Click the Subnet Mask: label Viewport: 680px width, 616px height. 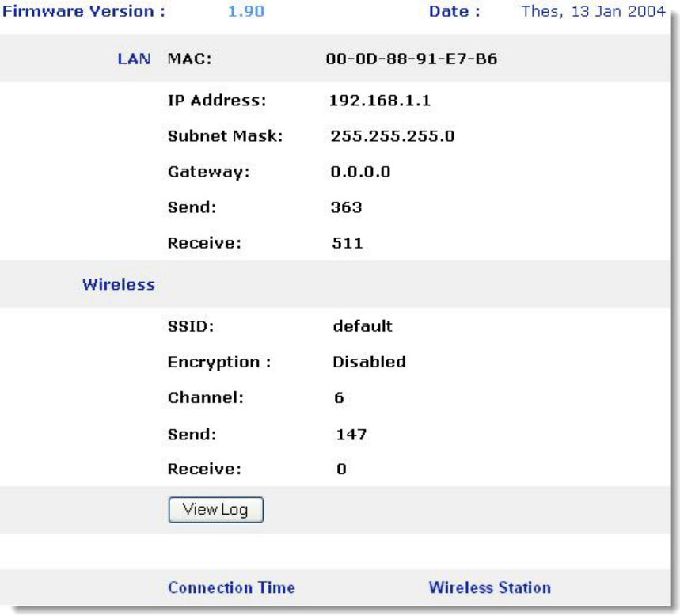[225, 136]
